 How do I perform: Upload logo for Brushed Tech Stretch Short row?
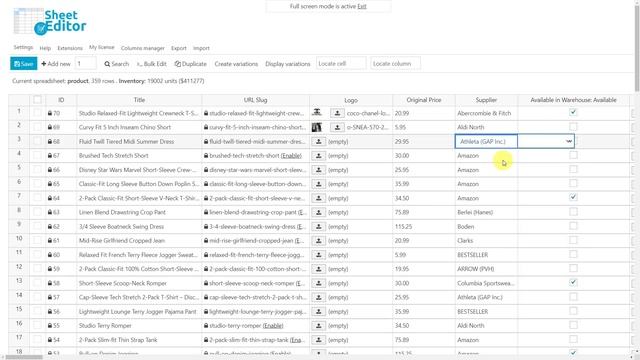pyautogui.click(x=318, y=156)
